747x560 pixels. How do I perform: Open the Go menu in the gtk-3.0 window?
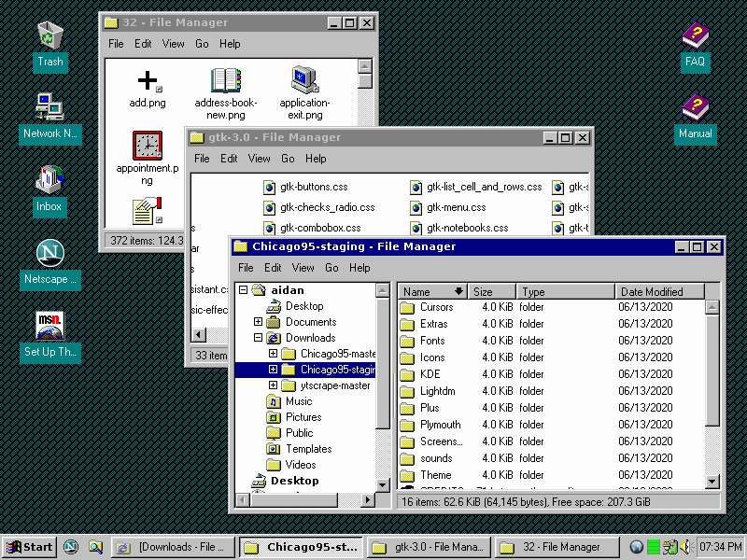[x=288, y=159]
